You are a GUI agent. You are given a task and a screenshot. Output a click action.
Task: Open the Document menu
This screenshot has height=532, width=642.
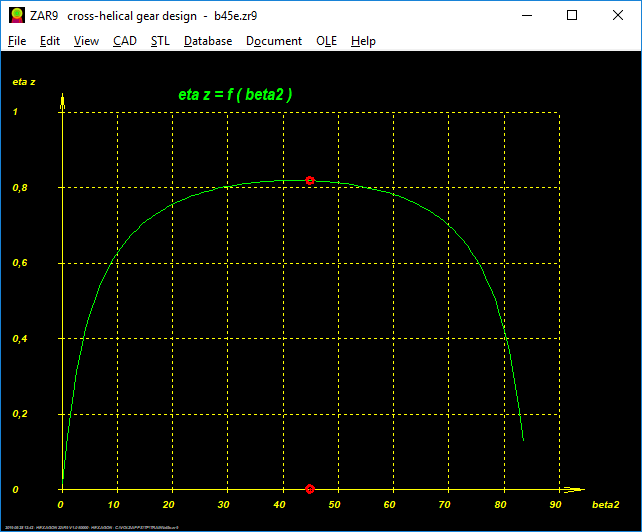(x=274, y=41)
